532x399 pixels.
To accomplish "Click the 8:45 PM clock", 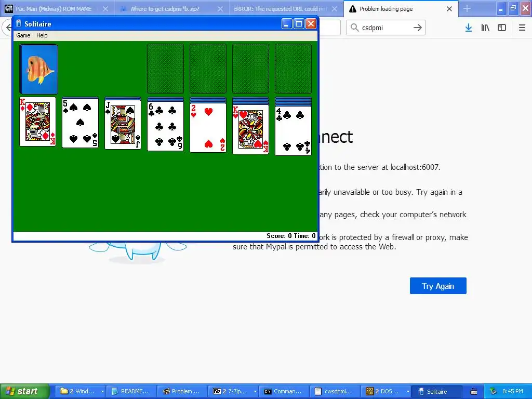I will [513, 391].
